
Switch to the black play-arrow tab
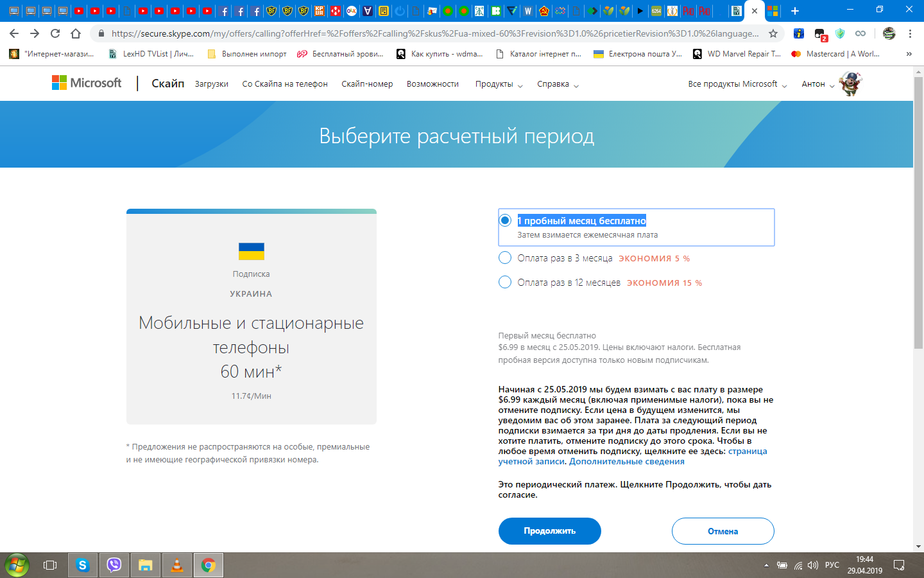coord(640,11)
